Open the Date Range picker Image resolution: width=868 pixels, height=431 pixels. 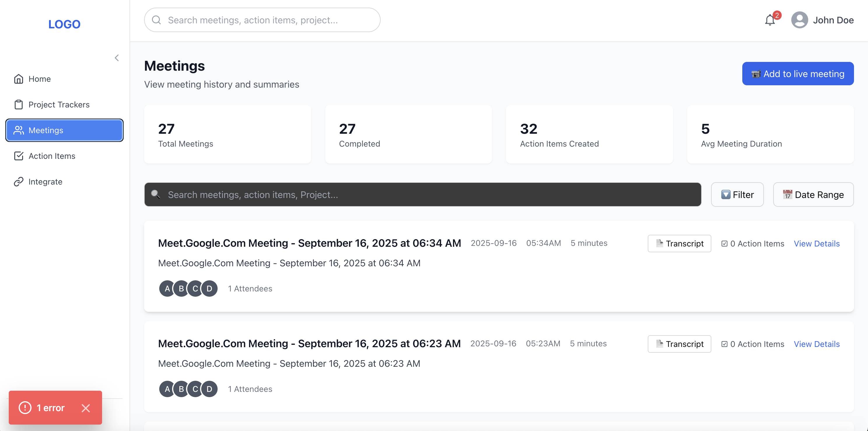[x=813, y=194]
